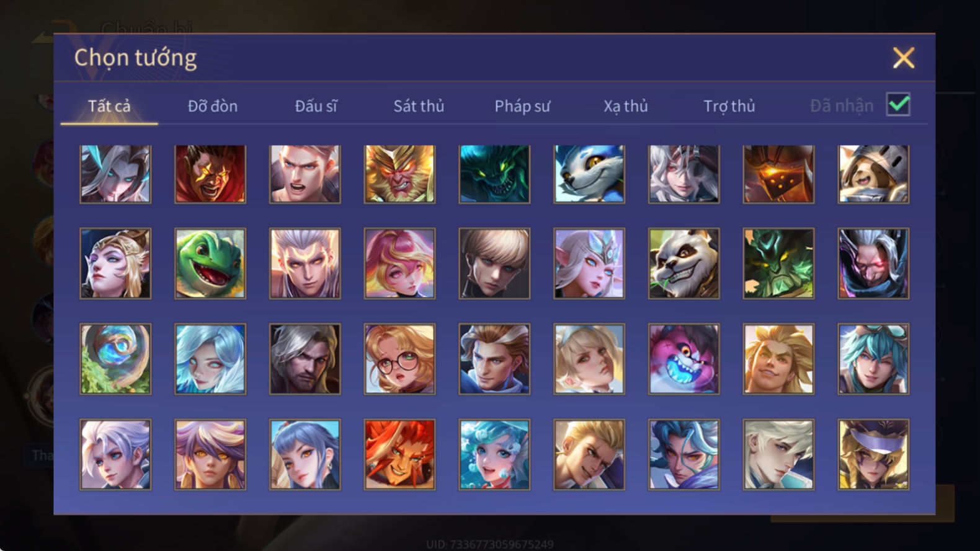The height and width of the screenshot is (551, 980).
Task: Toggle the Đã nhận checkbox
Action: [x=898, y=105]
